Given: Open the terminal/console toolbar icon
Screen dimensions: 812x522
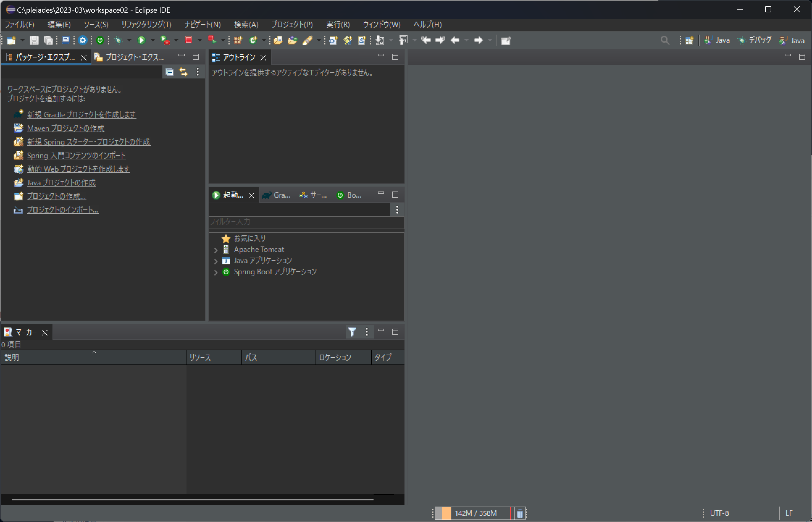Looking at the screenshot, I should tap(66, 40).
